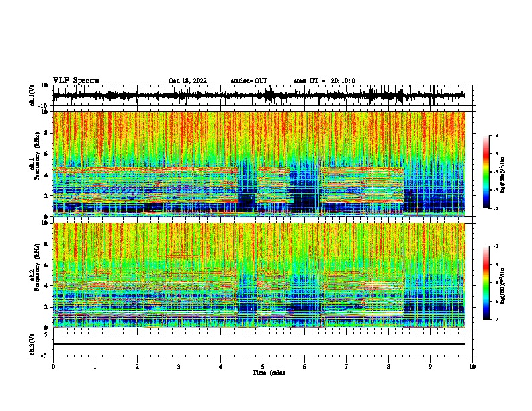Click the '10' tick on time axis
The image size is (532, 411).
(472, 367)
